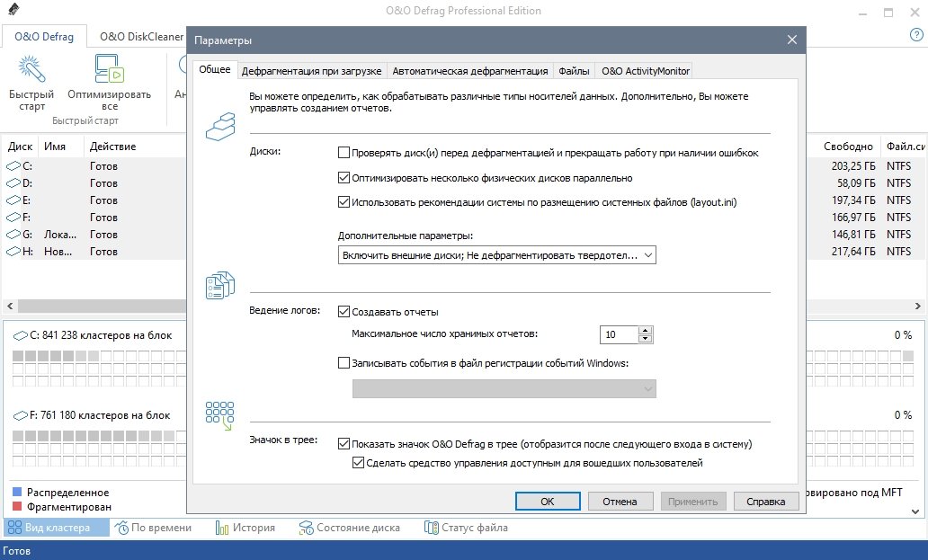This screenshot has height=560, width=928.
Task: Click the maximum reports number field
Action: pyautogui.click(x=619, y=334)
